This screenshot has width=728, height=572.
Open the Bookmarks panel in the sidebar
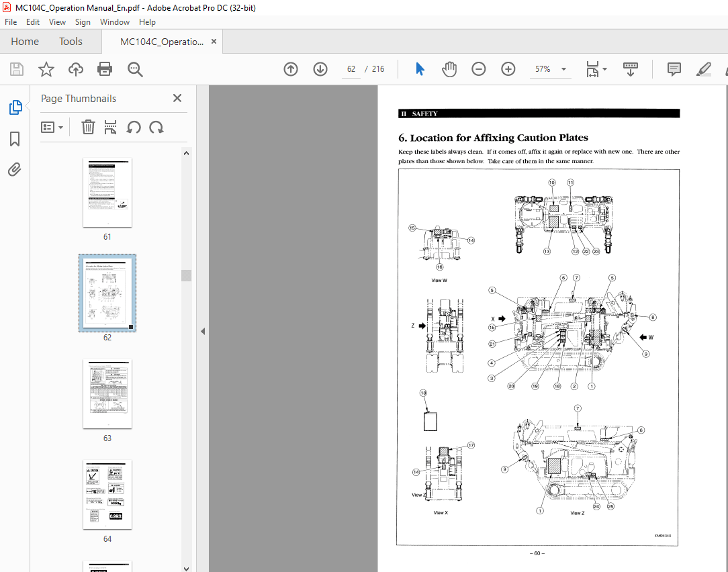(15, 138)
